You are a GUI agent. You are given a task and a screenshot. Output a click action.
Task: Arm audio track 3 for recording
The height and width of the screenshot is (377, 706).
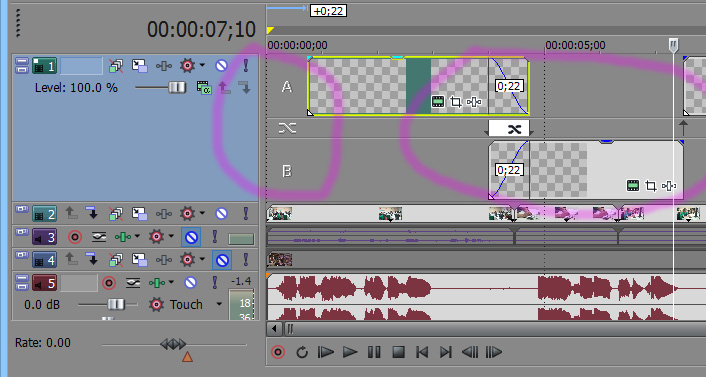(75, 236)
